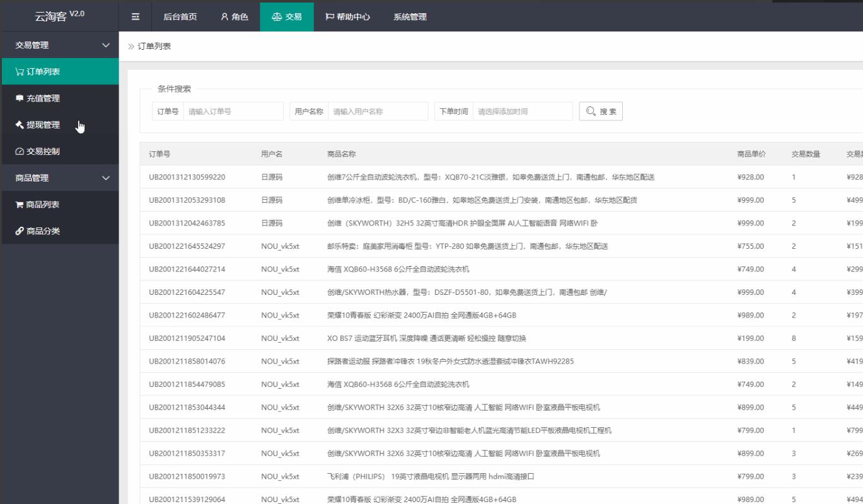Viewport: 863px width, 504px height.
Task: Open the 下单时间 date picker field
Action: (522, 112)
